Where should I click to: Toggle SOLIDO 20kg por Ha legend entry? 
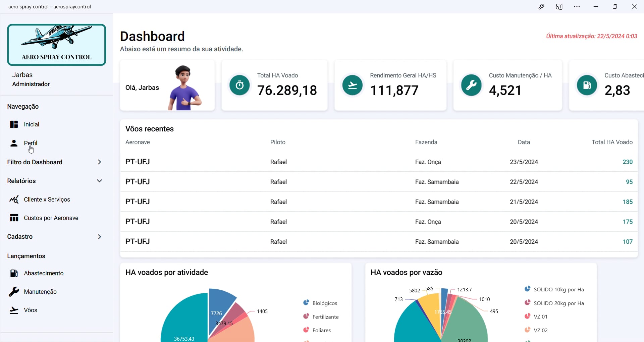[x=554, y=303]
